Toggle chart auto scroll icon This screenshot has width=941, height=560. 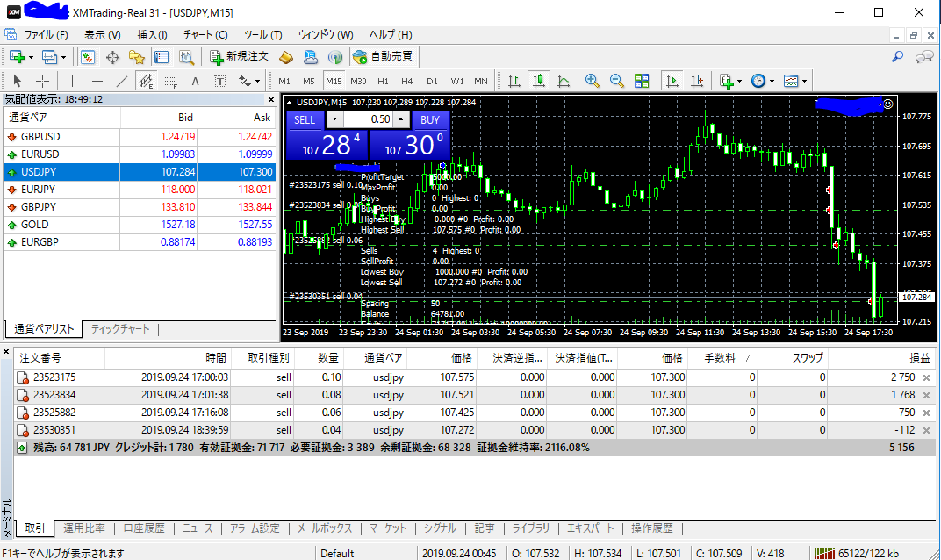[672, 81]
